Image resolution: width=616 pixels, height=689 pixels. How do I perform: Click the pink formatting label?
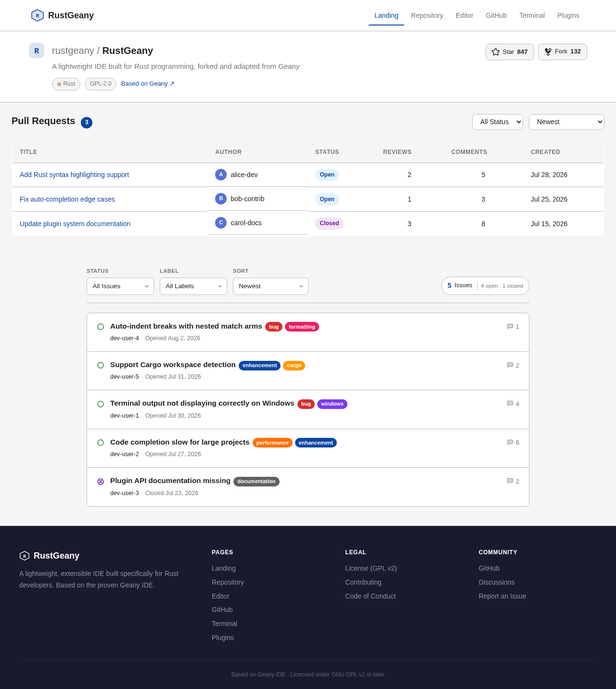302,327
